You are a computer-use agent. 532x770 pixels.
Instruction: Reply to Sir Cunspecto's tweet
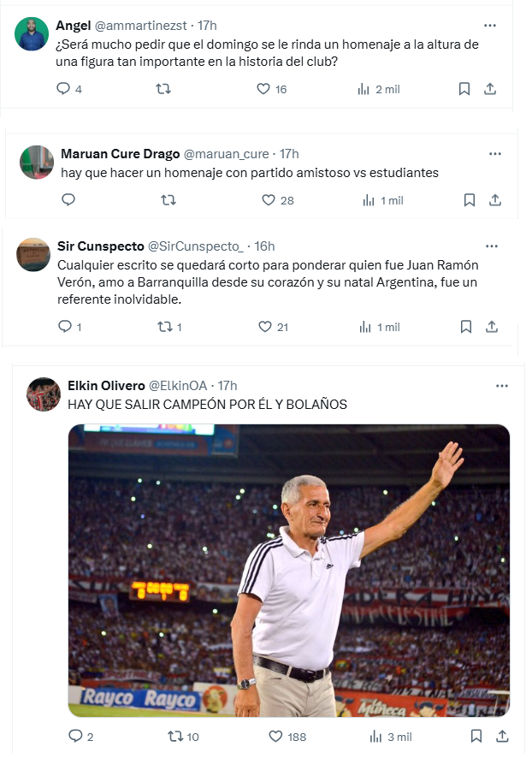64,327
